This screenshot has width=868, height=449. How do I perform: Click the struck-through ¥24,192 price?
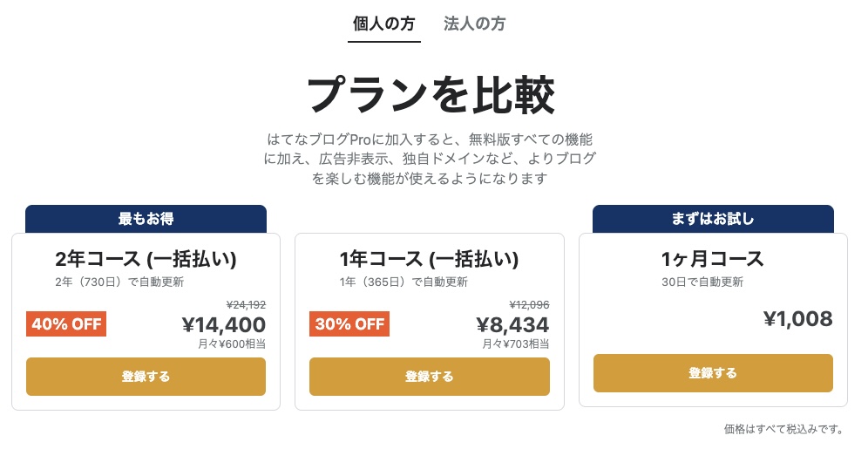coord(246,305)
